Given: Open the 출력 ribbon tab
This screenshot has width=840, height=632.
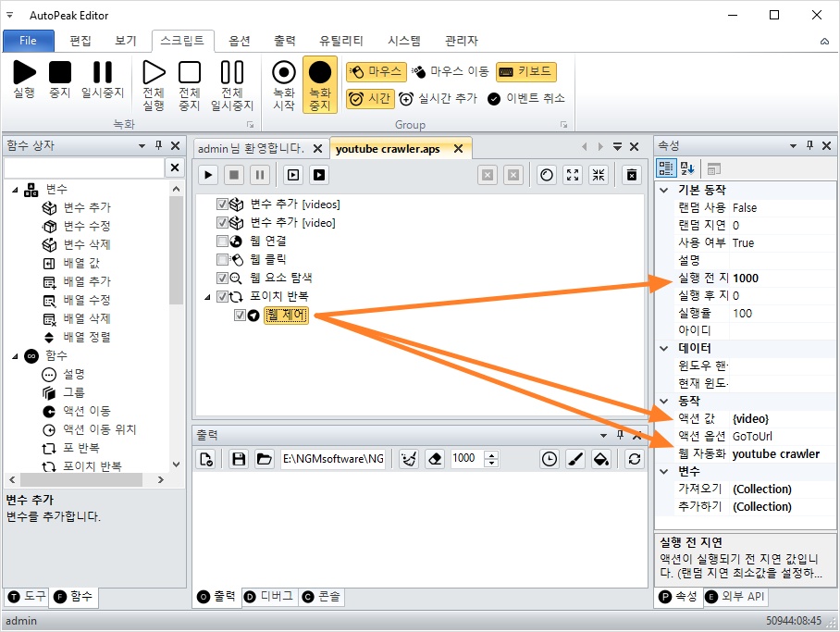Looking at the screenshot, I should point(284,41).
